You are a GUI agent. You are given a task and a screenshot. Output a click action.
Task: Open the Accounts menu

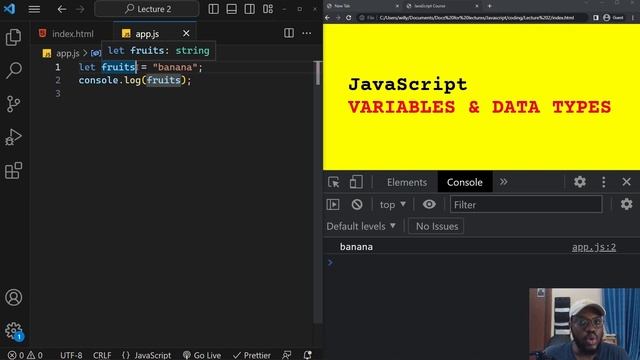coord(13,297)
